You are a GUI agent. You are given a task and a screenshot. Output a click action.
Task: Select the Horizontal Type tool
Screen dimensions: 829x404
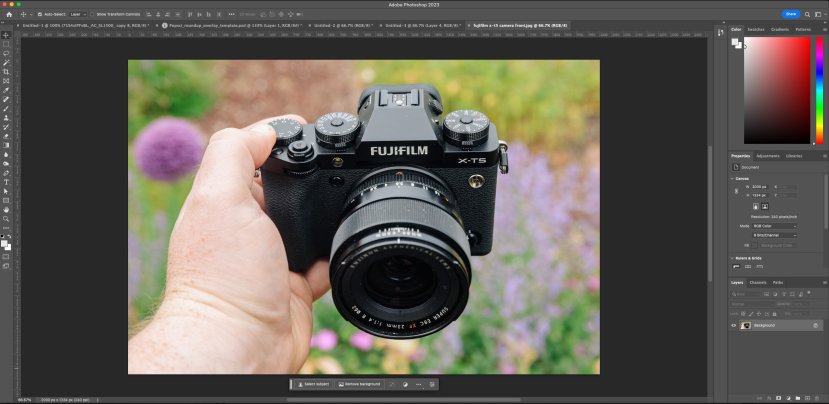(x=6, y=182)
